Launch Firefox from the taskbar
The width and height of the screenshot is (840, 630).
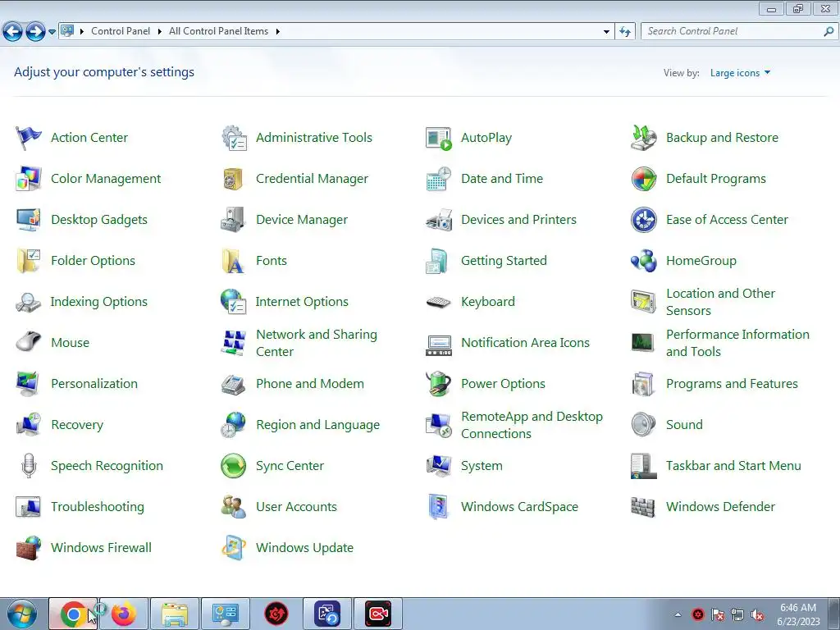pos(124,614)
